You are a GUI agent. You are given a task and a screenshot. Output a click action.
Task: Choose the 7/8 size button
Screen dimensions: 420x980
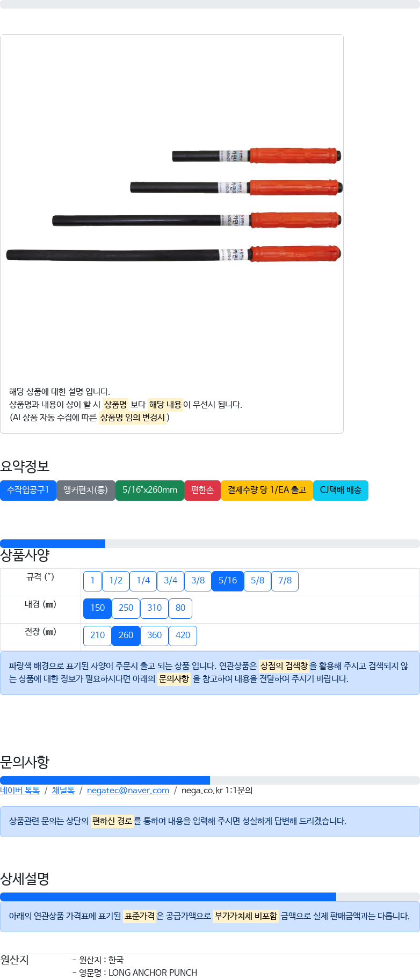tap(285, 581)
